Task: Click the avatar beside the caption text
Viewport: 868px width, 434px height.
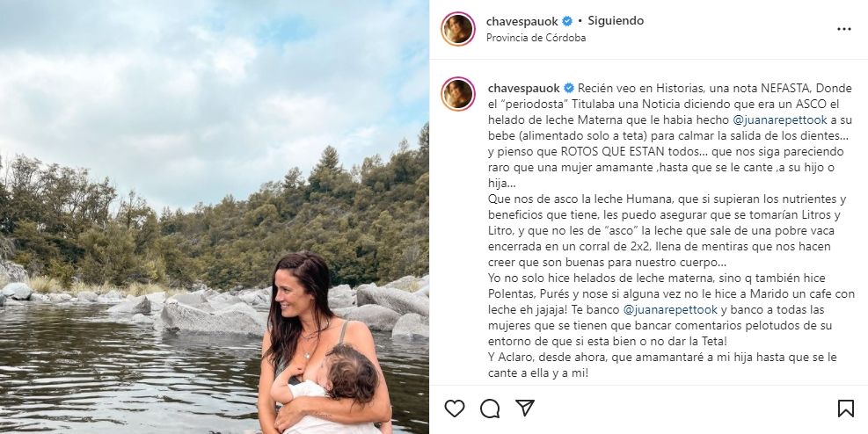Action: click(x=458, y=94)
